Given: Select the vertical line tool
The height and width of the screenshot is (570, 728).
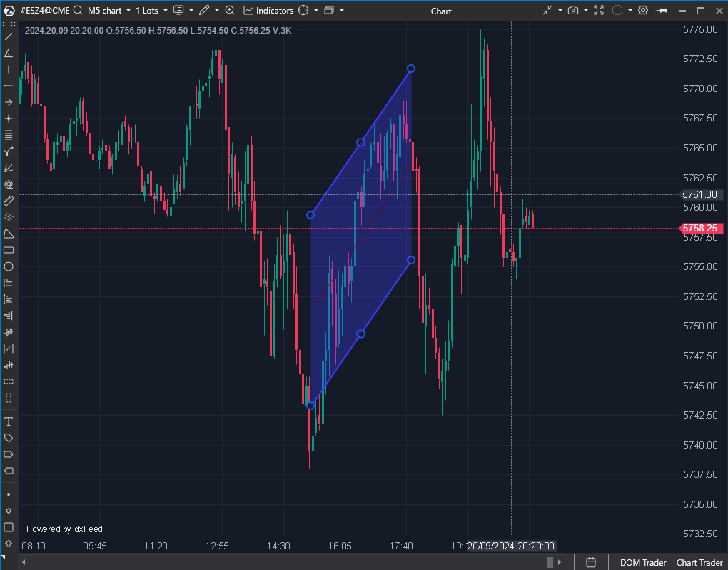Looking at the screenshot, I should click(x=9, y=70).
